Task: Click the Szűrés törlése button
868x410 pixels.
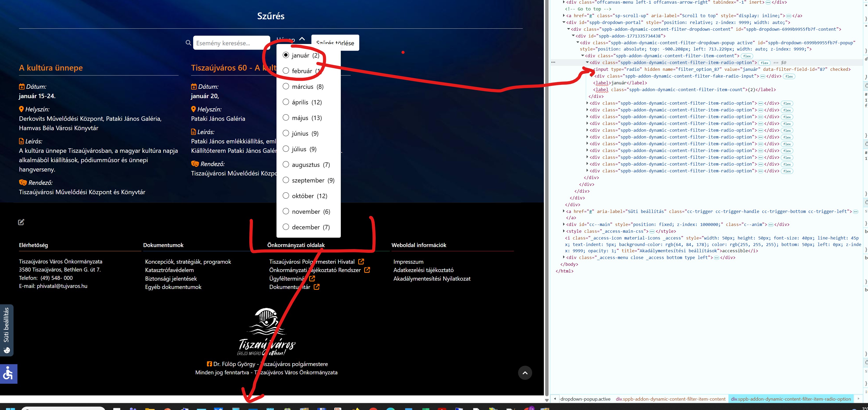Action: tap(335, 43)
